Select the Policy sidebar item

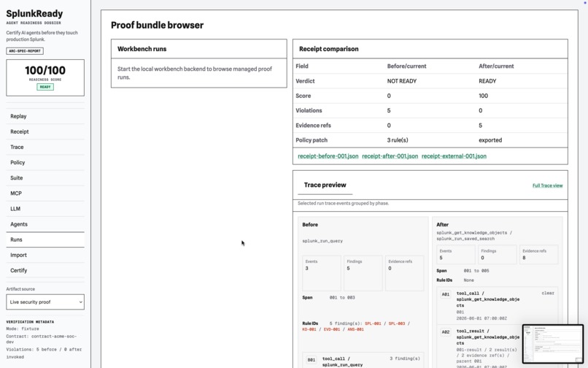tap(45, 162)
